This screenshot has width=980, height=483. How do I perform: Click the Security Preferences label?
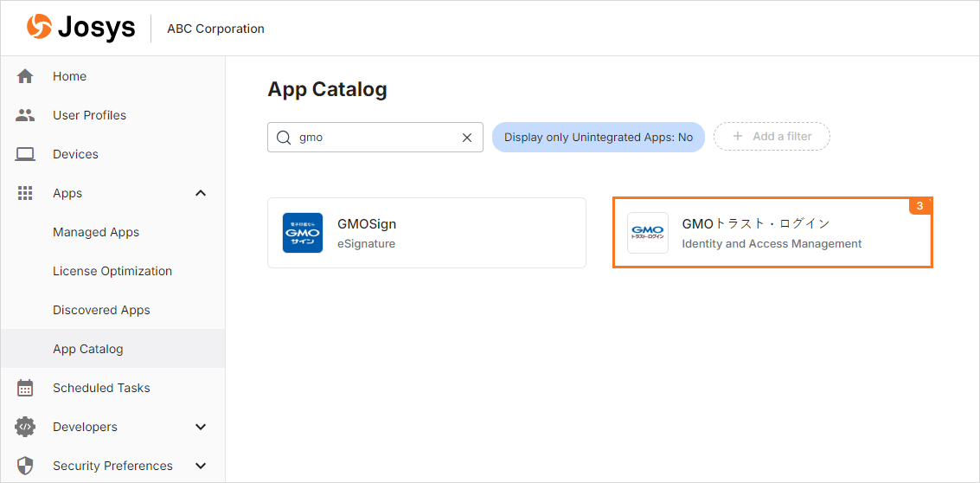pos(112,466)
